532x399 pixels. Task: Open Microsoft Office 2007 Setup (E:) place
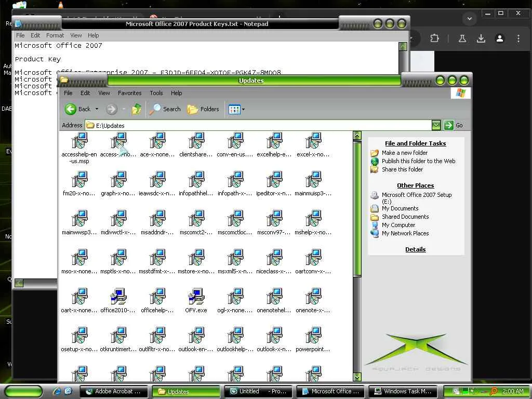pos(417,198)
